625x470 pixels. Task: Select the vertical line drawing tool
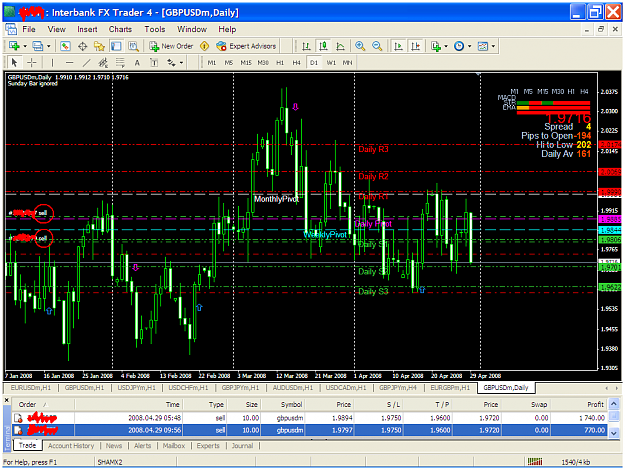(x=52, y=63)
